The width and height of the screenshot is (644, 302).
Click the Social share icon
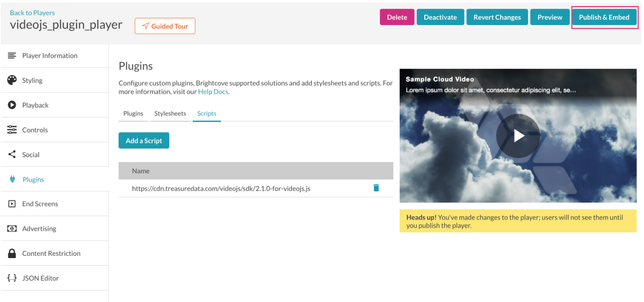[x=12, y=154]
